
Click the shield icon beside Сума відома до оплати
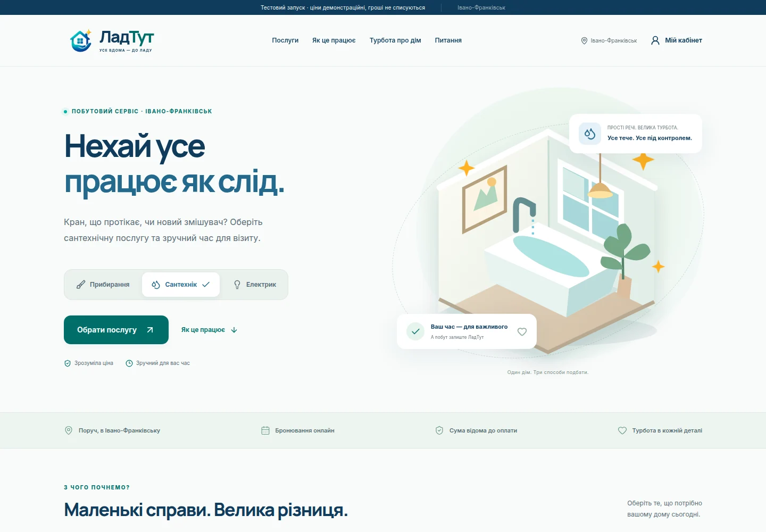439,430
